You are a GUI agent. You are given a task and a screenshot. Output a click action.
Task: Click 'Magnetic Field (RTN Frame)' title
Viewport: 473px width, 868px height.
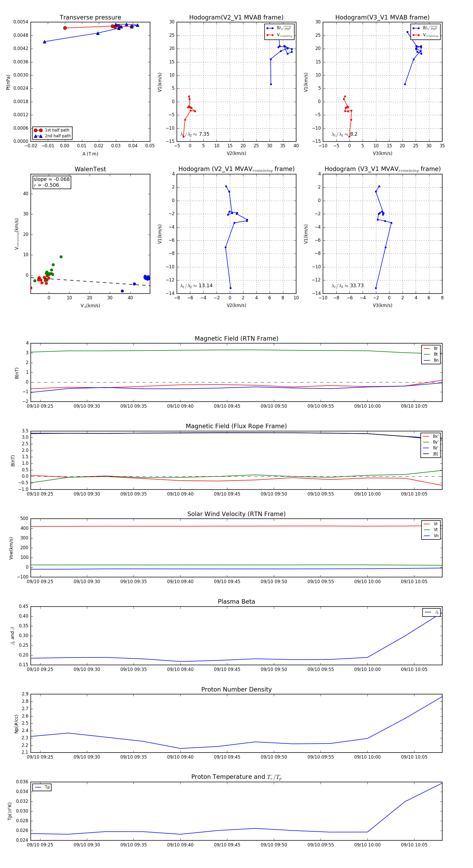click(236, 339)
